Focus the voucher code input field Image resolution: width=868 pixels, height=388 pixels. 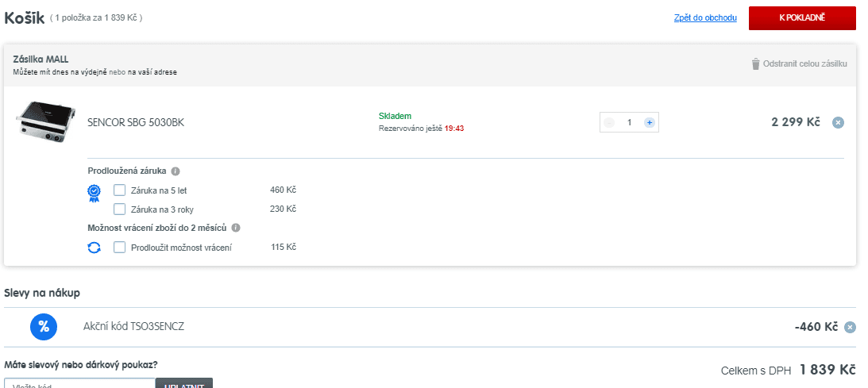coord(79,383)
